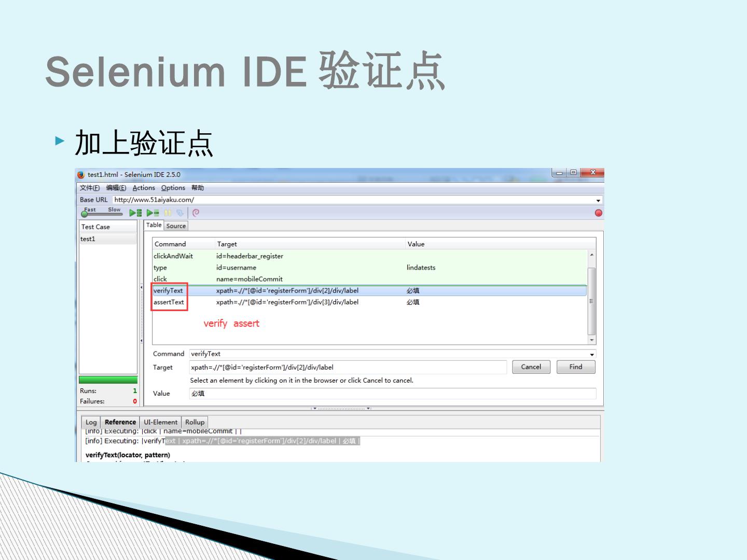Play the current test case
Image resolution: width=747 pixels, height=560 pixels.
point(153,213)
